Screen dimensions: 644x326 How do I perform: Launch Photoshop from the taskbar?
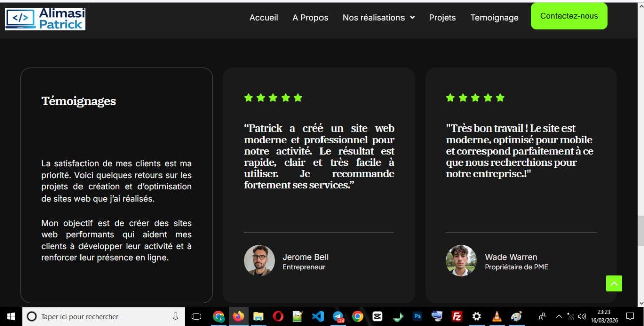tap(417, 316)
